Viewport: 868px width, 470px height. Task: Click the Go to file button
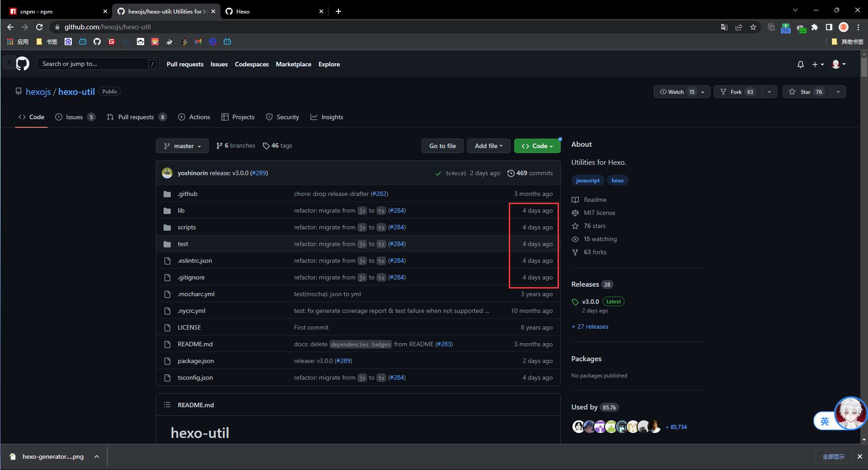[442, 146]
